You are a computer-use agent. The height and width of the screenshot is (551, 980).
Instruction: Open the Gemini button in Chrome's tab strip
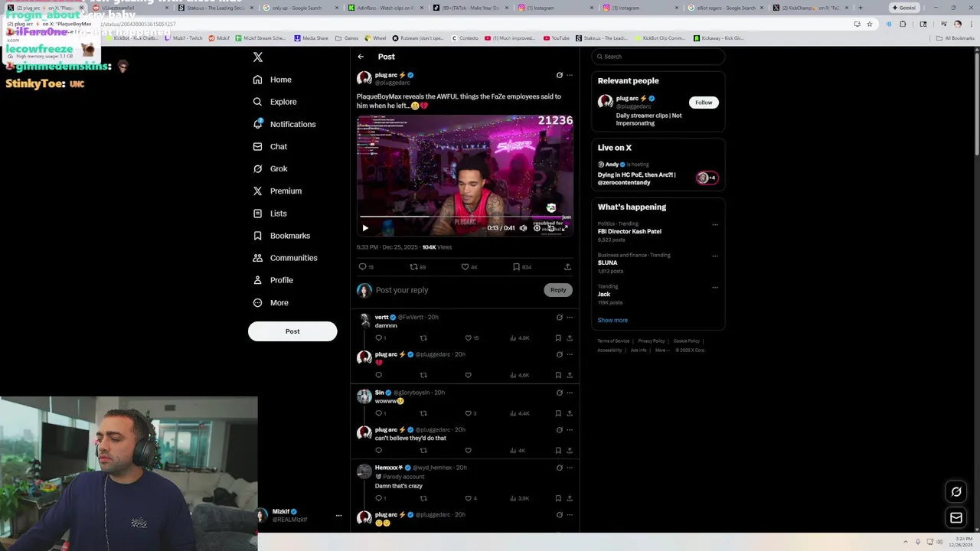pyautogui.click(x=904, y=8)
